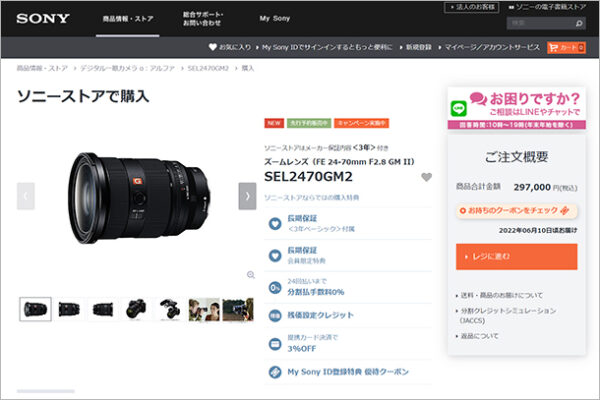Open the 新規登録 link
The image size is (600, 400).
pos(416,47)
